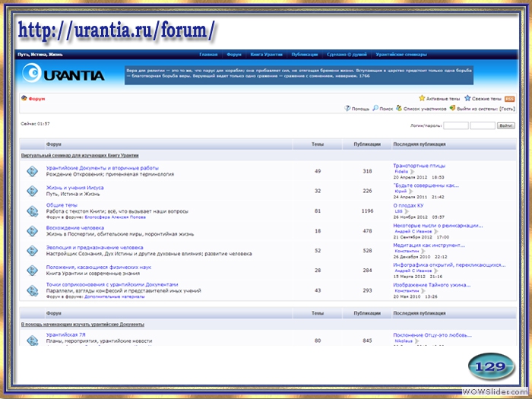Open last post Поклонение Отцу-это любовь

(432, 335)
